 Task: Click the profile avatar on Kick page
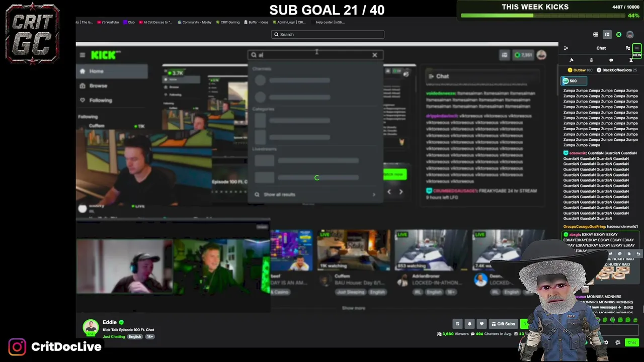click(x=541, y=55)
